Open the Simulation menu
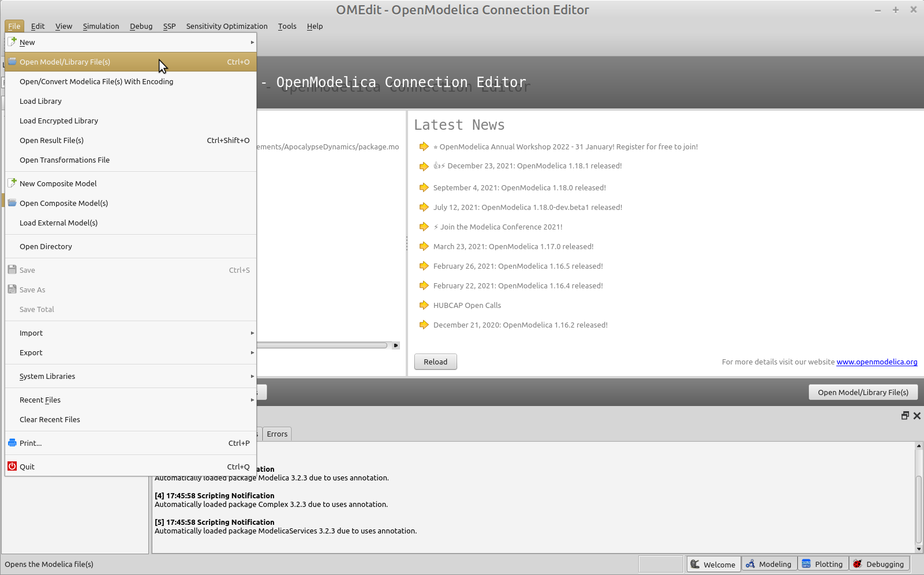The image size is (924, 575). pos(101,26)
